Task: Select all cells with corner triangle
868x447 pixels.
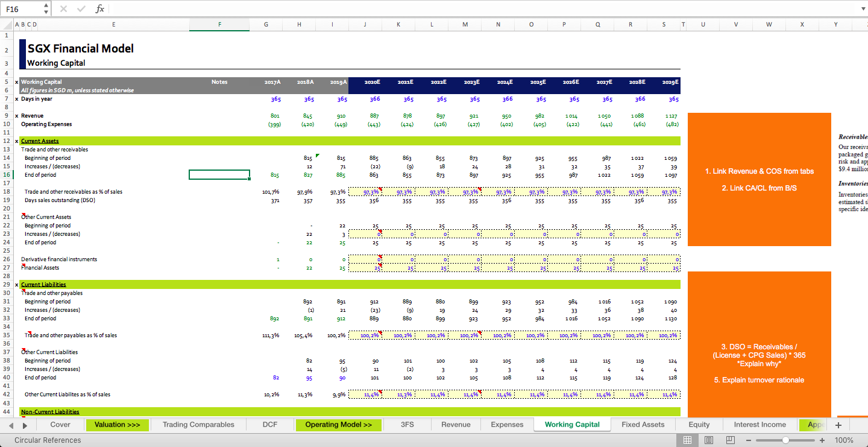Action: [x=7, y=24]
